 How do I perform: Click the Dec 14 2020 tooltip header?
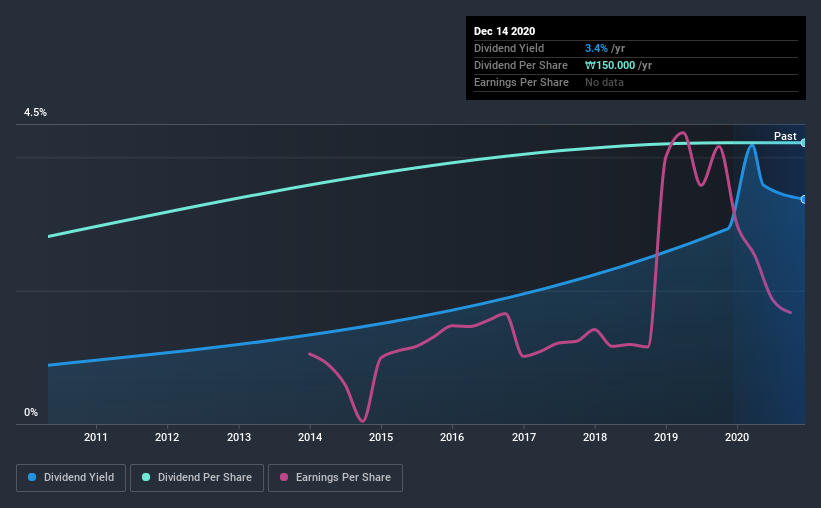504,31
